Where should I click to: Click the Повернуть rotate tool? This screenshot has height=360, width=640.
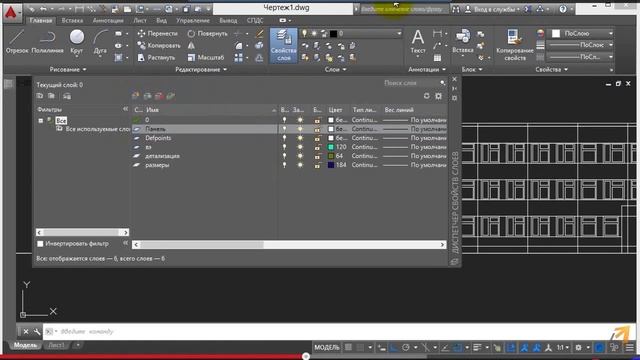(207, 33)
